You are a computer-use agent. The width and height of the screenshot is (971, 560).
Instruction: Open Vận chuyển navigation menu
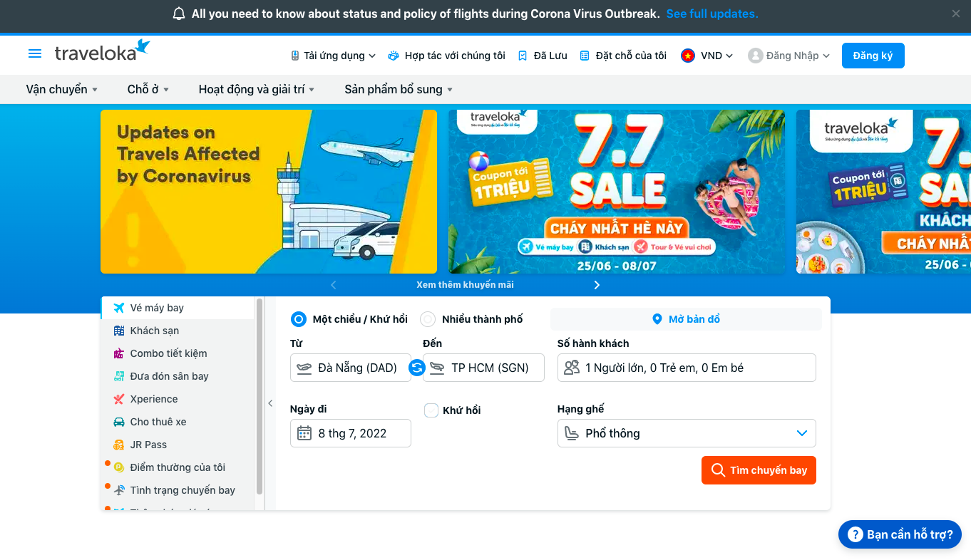tap(62, 89)
